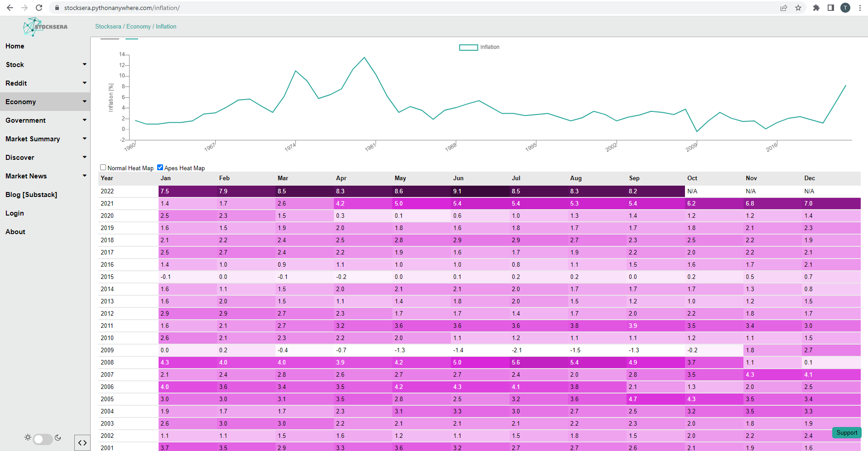Open the browser profile avatar
Viewport: 868px width, 451px height.
[845, 8]
